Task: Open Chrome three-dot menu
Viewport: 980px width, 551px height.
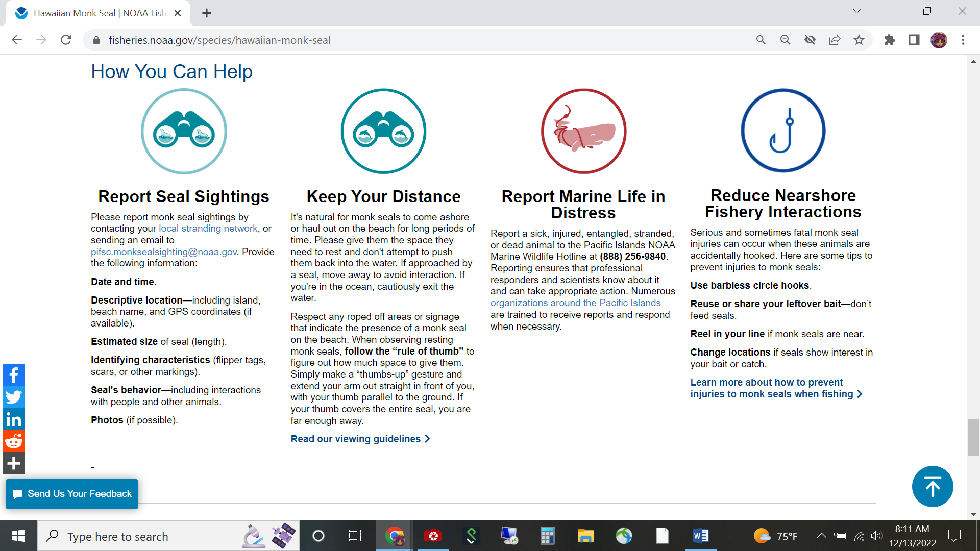Action: [963, 40]
